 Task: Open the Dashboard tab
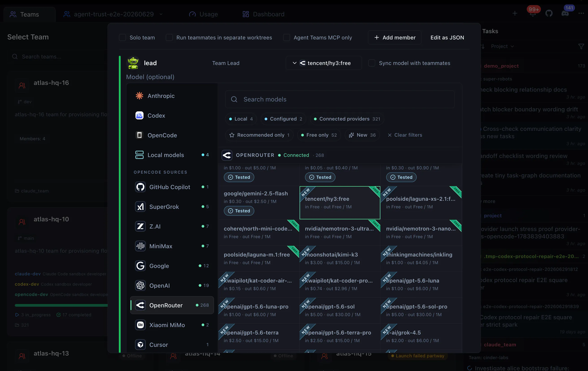(264, 14)
